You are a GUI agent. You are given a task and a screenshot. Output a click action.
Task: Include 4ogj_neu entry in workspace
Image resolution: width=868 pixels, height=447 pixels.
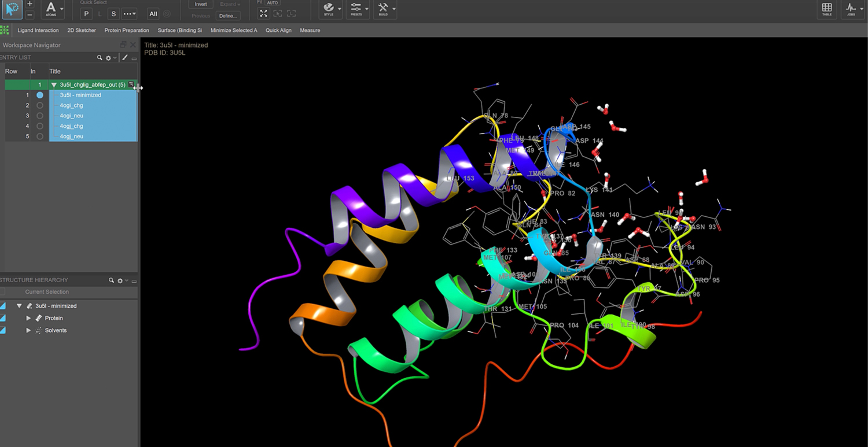click(40, 136)
